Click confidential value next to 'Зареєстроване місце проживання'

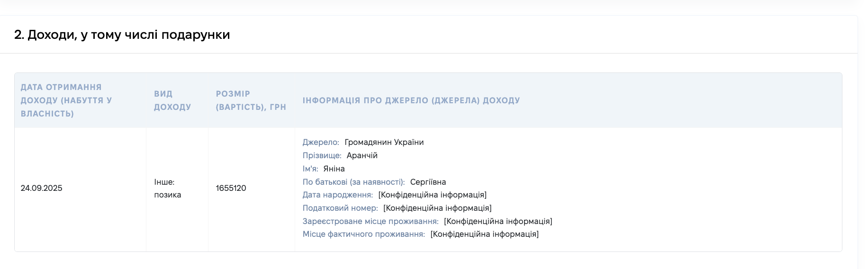[498, 221]
